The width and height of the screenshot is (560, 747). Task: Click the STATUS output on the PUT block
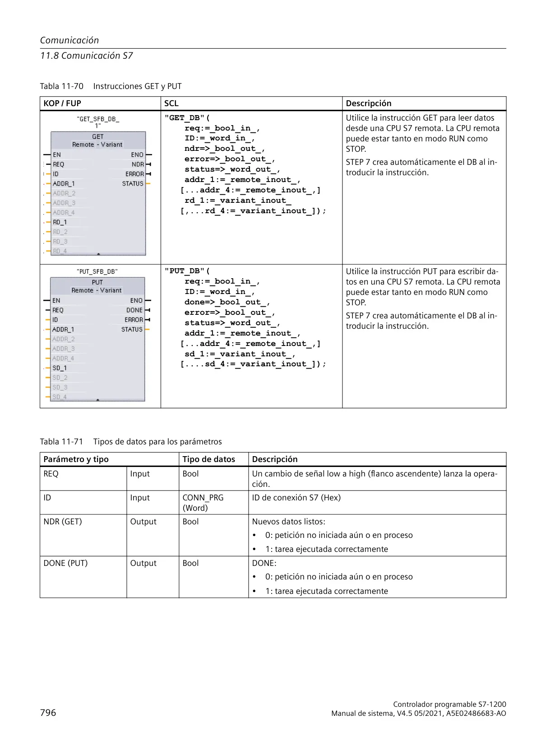132,330
